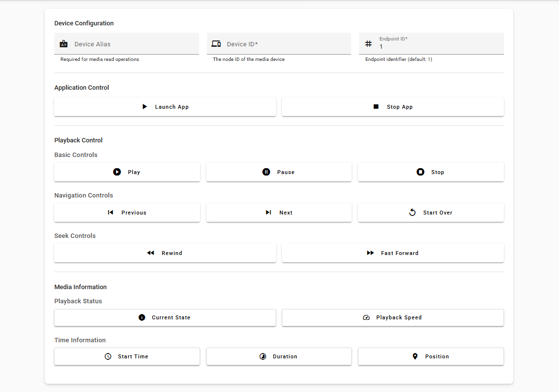559x392 pixels.
Task: Click the Rewind double-arrow icon
Action: pyautogui.click(x=151, y=253)
